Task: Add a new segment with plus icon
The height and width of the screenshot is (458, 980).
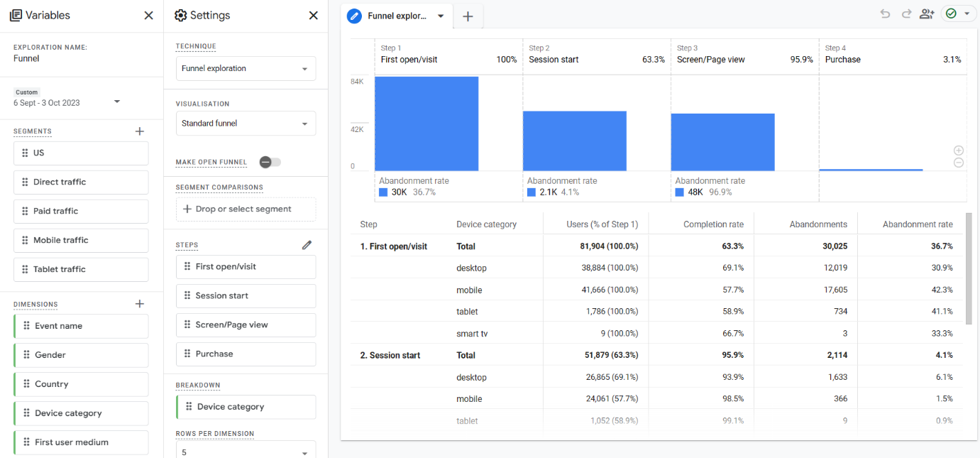Action: pyautogui.click(x=140, y=131)
